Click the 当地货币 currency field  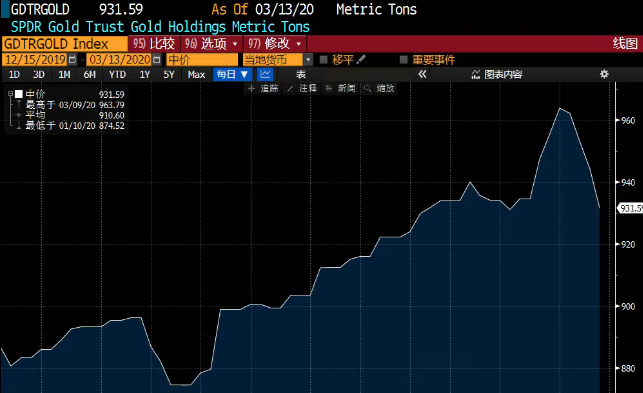pos(273,60)
